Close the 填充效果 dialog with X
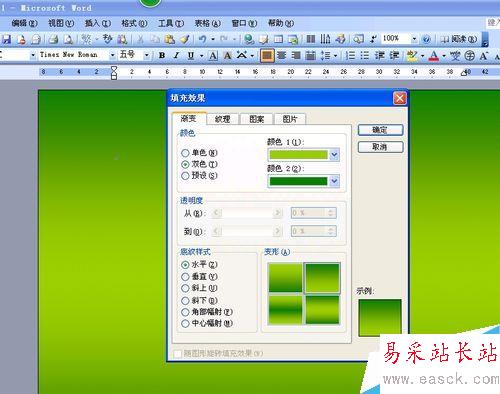The image size is (500, 394). tap(399, 98)
